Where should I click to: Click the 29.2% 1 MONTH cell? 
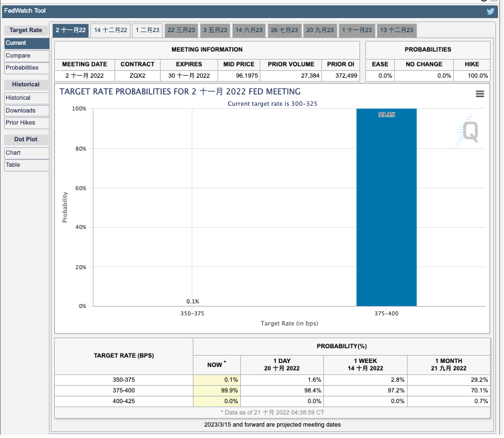[x=448, y=380]
